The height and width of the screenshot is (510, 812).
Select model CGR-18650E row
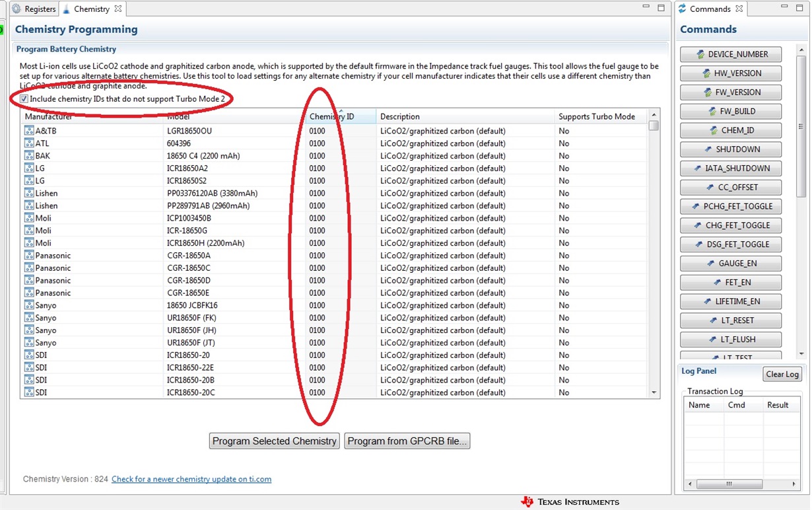click(188, 293)
